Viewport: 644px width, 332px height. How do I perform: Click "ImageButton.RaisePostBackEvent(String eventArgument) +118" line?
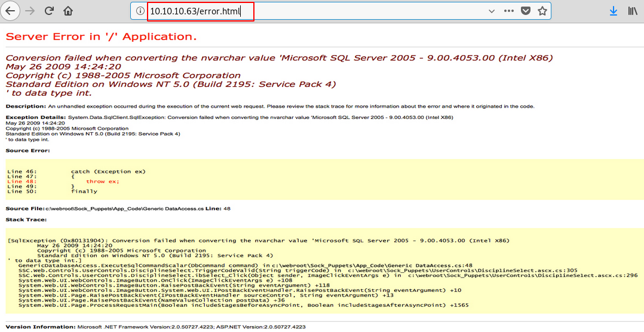[x=174, y=285]
